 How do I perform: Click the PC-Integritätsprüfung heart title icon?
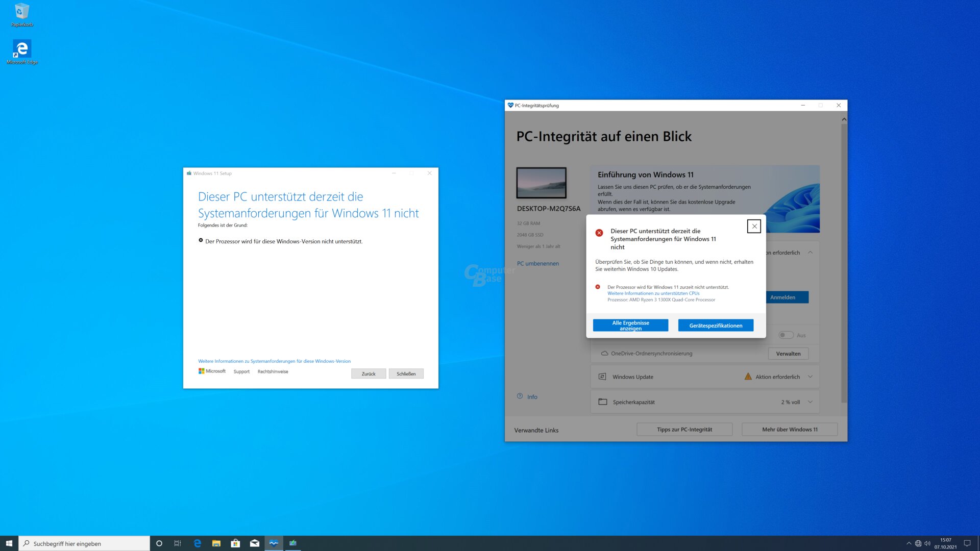pyautogui.click(x=510, y=105)
